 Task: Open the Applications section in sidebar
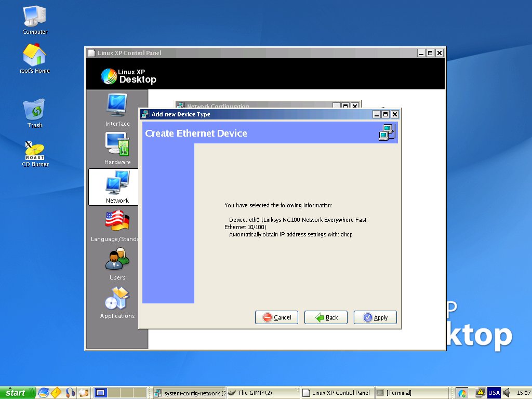(117, 303)
